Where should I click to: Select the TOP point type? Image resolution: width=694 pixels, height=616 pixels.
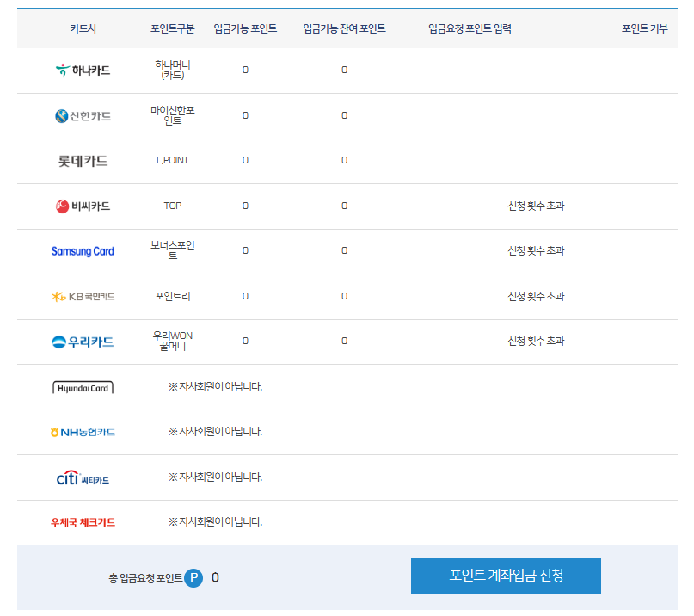point(173,206)
